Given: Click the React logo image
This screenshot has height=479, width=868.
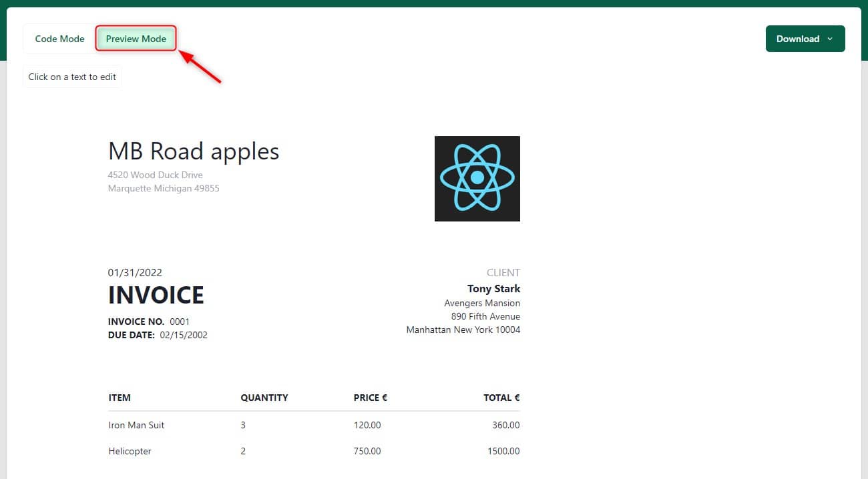Looking at the screenshot, I should click(x=477, y=179).
